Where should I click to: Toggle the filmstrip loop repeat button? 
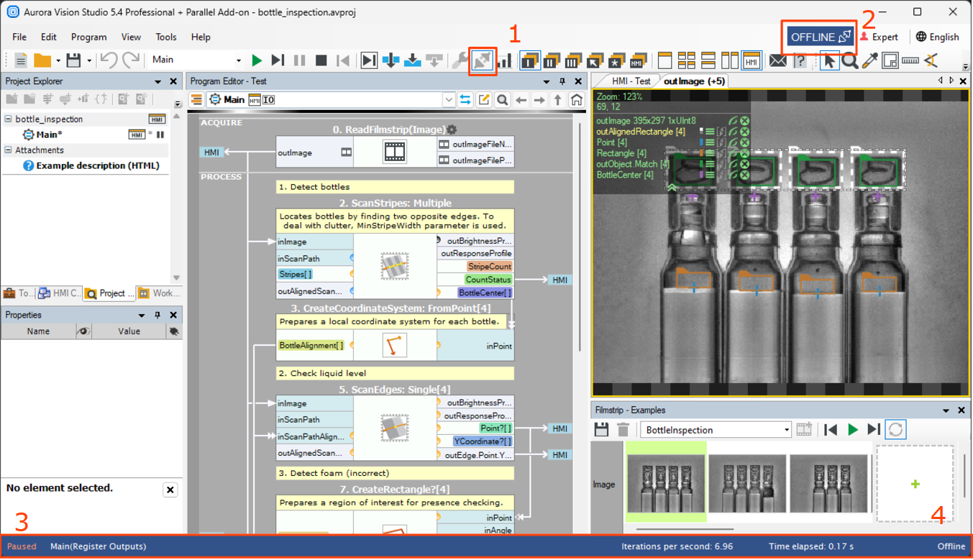(895, 430)
